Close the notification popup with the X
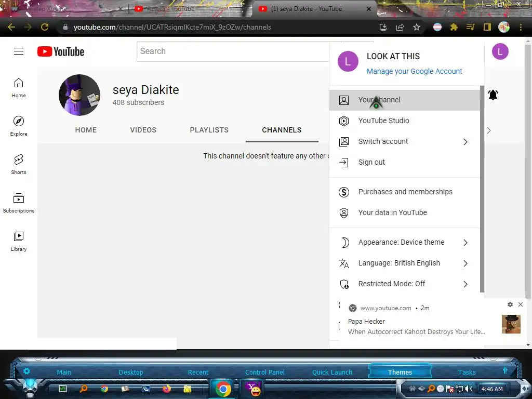Image resolution: width=532 pixels, height=399 pixels. pos(521,304)
